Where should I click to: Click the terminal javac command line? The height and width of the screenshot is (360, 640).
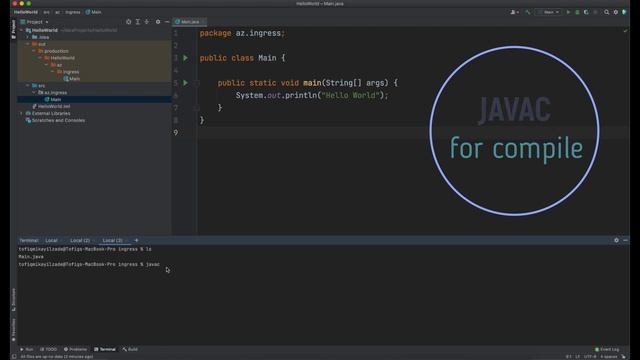(x=89, y=264)
